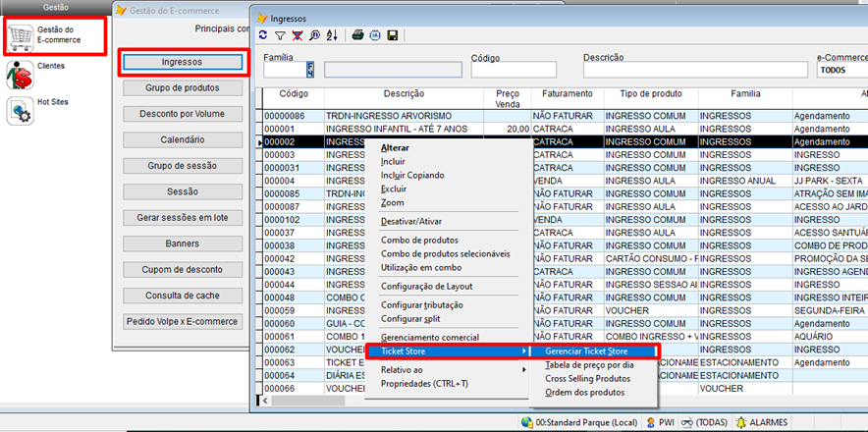Open the filter funnel tool
The height and width of the screenshot is (432, 868).
click(x=280, y=35)
